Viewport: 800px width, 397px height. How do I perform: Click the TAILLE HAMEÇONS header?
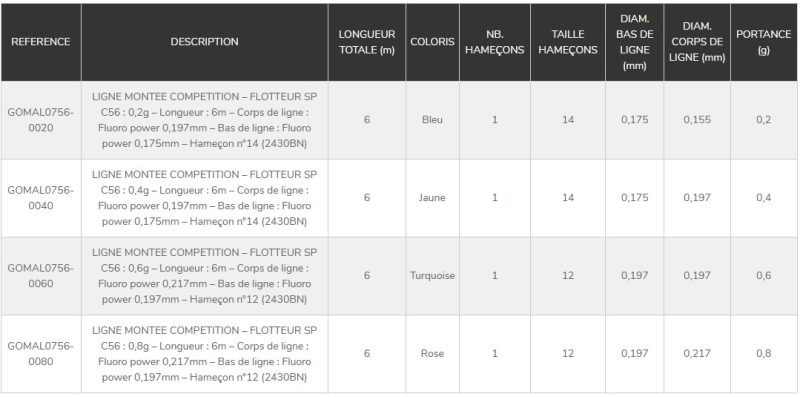(x=568, y=42)
